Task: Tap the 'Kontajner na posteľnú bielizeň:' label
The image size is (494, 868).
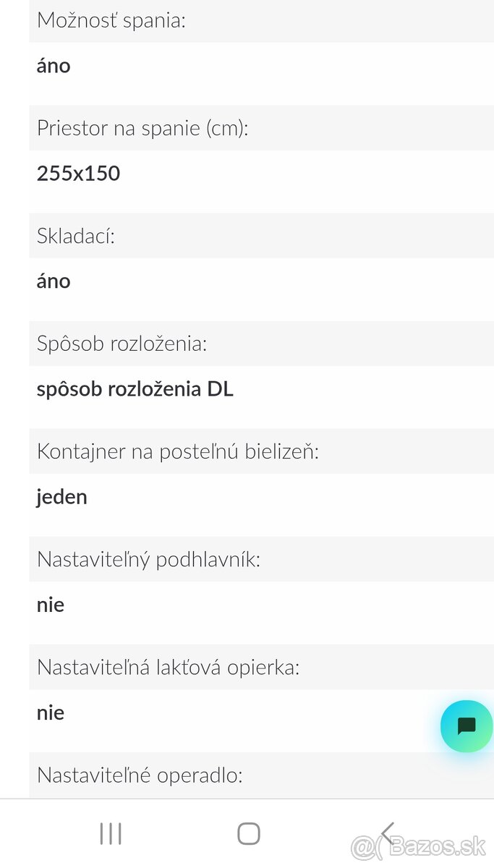Action: click(178, 451)
